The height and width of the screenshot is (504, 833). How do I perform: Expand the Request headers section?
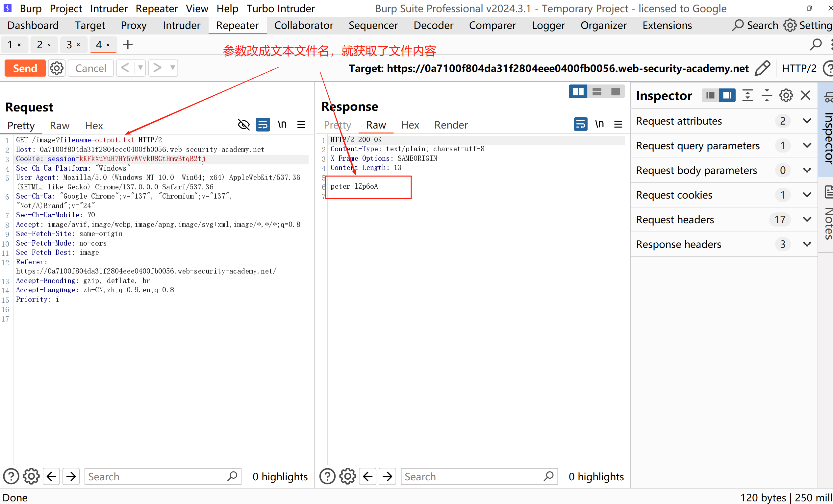coord(807,220)
